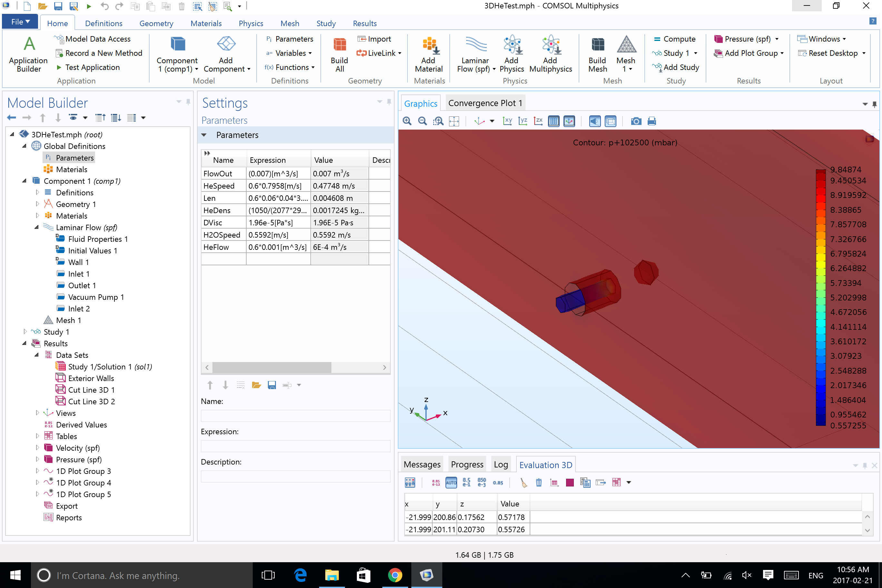Click the Zoom Extents graphics icon
The height and width of the screenshot is (588, 882).
pos(454,121)
